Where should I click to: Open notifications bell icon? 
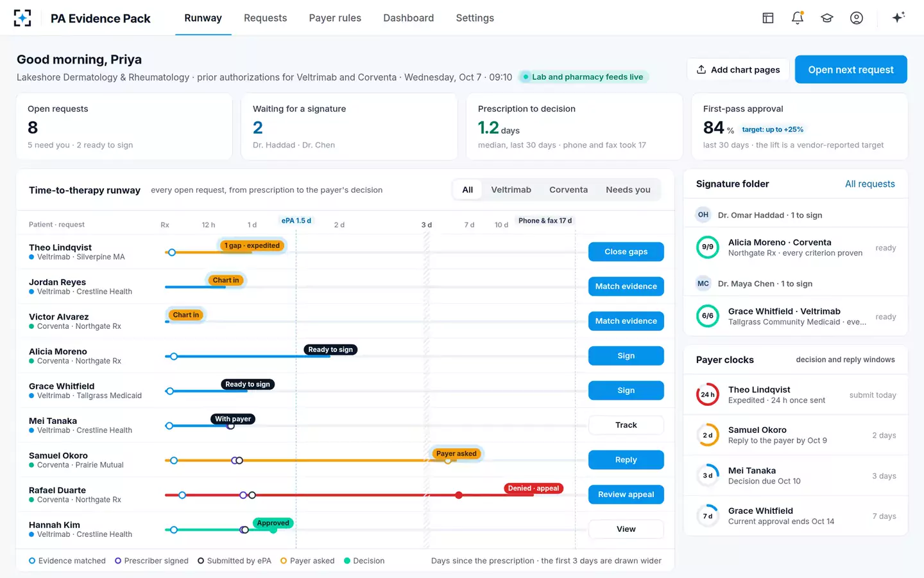798,18
